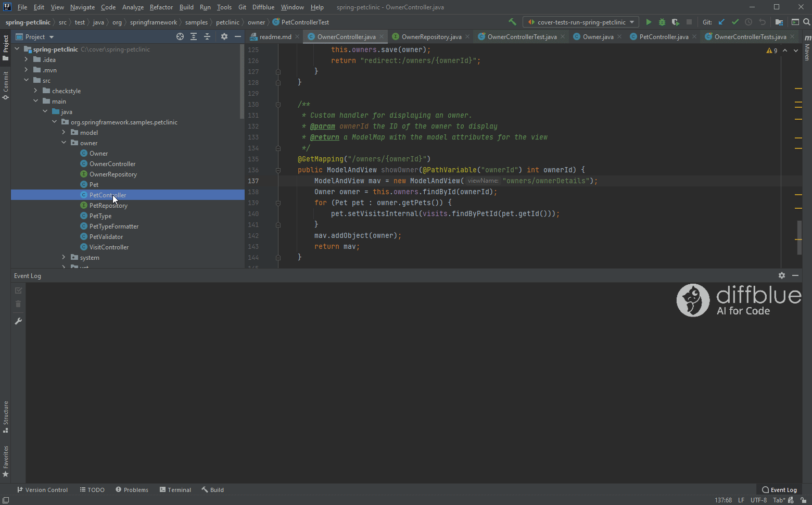
Task: Open Build tool window
Action: 213,490
